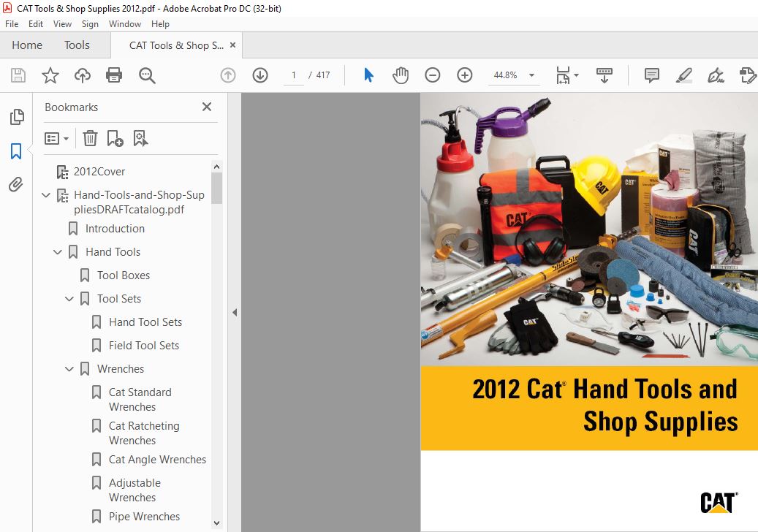Select the Highlight text tool
This screenshot has width=758, height=532.
(683, 75)
